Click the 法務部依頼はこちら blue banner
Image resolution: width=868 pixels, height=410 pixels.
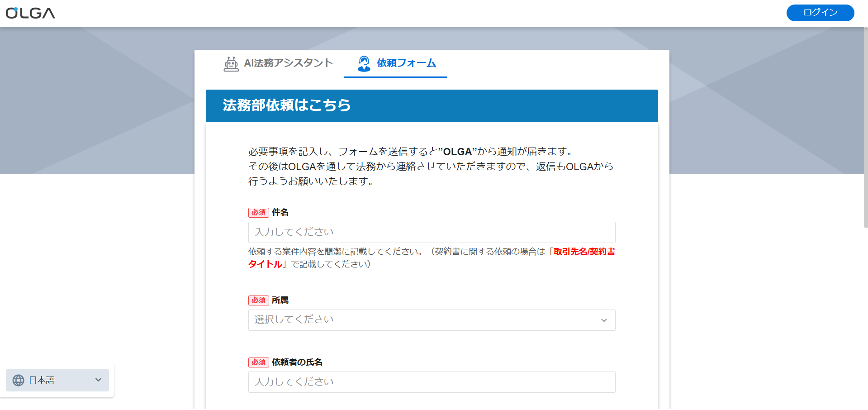click(x=432, y=106)
